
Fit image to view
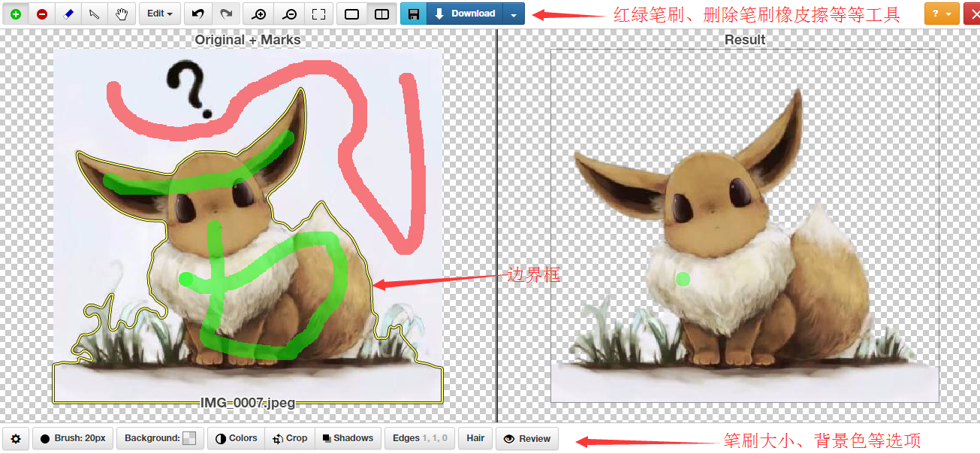coord(318,14)
